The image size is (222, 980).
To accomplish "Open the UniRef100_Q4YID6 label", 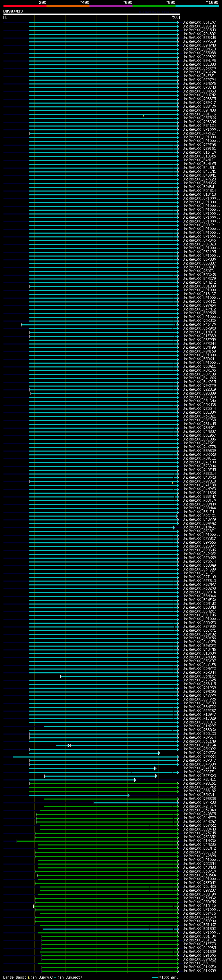I will tap(199, 768).
